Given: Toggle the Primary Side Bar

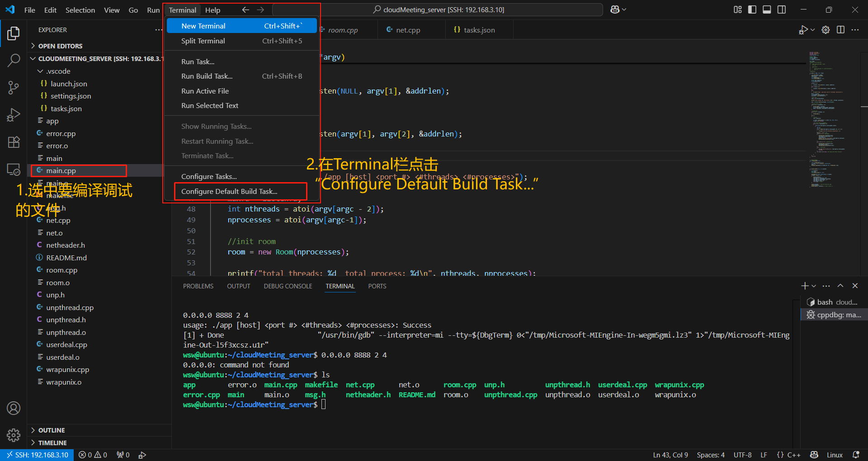Looking at the screenshot, I should 752,9.
